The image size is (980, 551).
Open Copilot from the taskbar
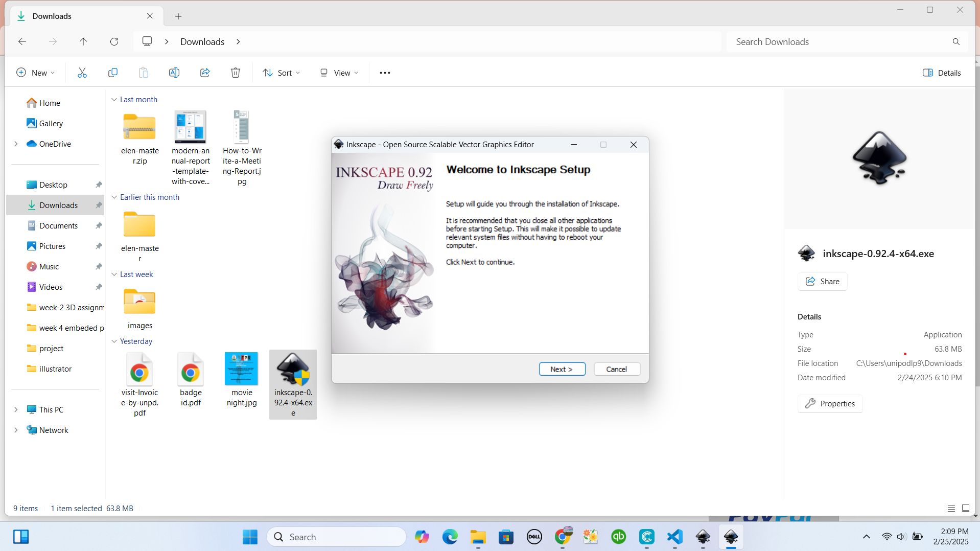click(422, 537)
